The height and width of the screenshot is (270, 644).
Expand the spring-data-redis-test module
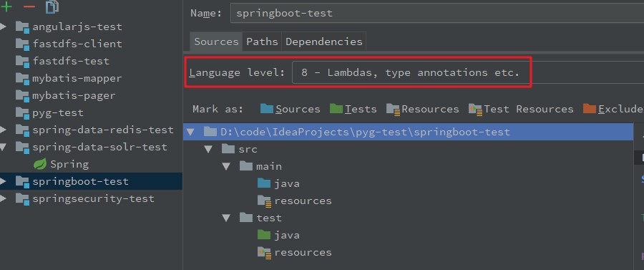(4, 130)
